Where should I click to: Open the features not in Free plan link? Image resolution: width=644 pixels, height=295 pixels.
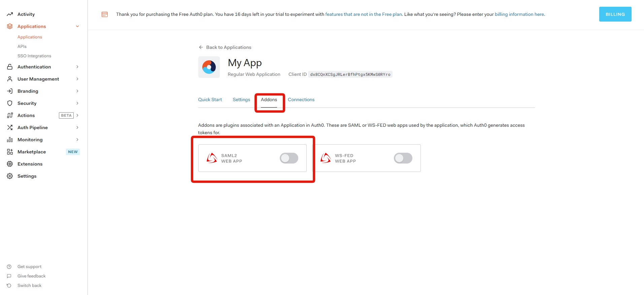pyautogui.click(x=364, y=14)
